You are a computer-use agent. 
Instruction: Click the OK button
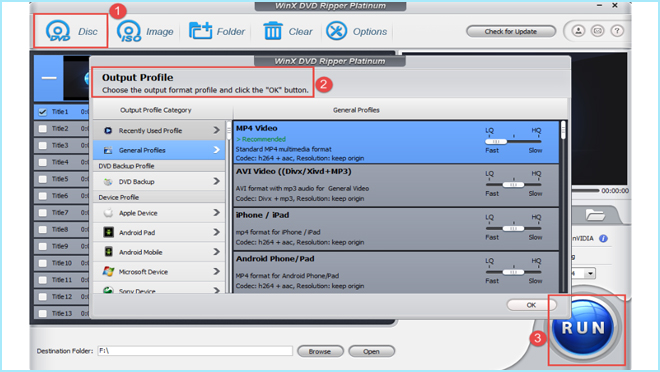531,305
